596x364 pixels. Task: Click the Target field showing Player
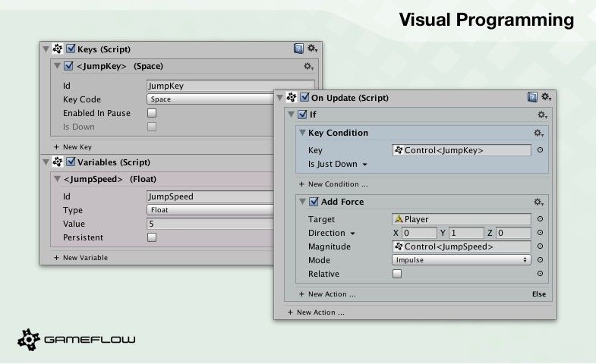point(462,219)
